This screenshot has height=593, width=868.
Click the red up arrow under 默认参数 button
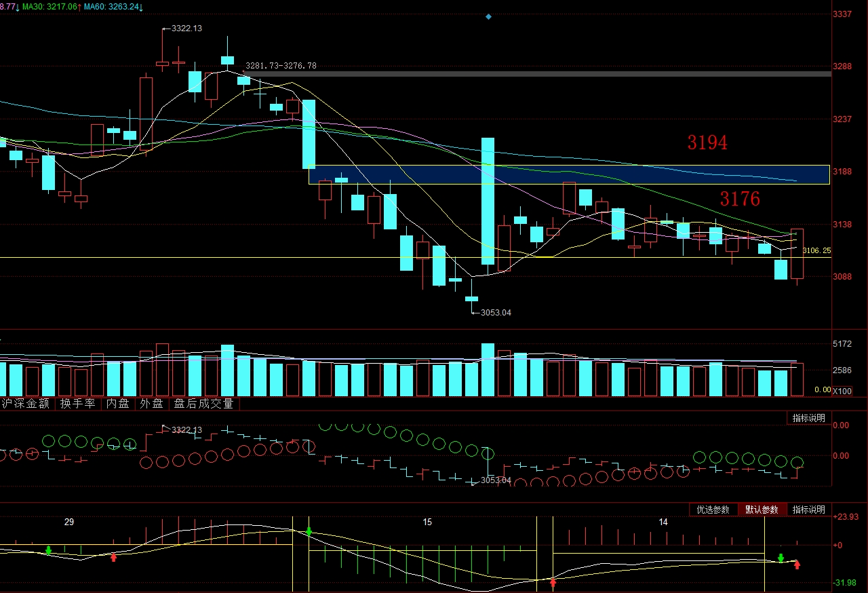click(x=797, y=565)
